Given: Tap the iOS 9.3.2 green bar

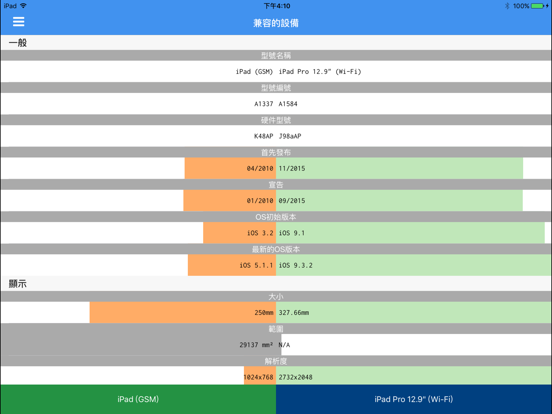Looking at the screenshot, I should [x=414, y=265].
